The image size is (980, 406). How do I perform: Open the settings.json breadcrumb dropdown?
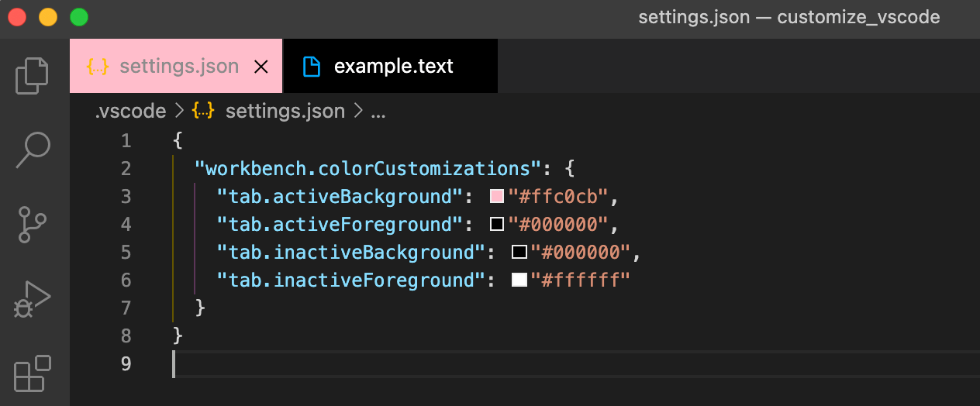coord(285,111)
